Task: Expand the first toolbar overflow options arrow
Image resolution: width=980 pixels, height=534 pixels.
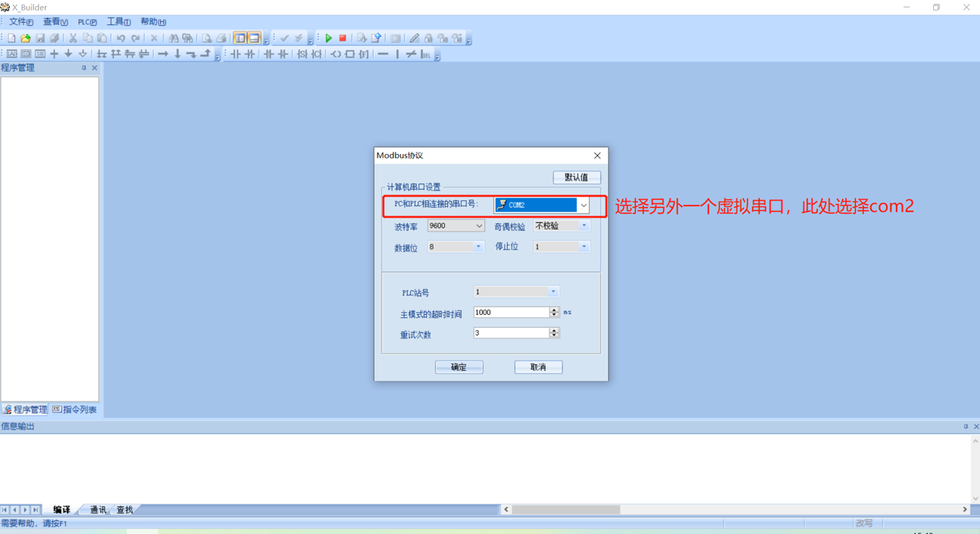Action: pos(266,40)
